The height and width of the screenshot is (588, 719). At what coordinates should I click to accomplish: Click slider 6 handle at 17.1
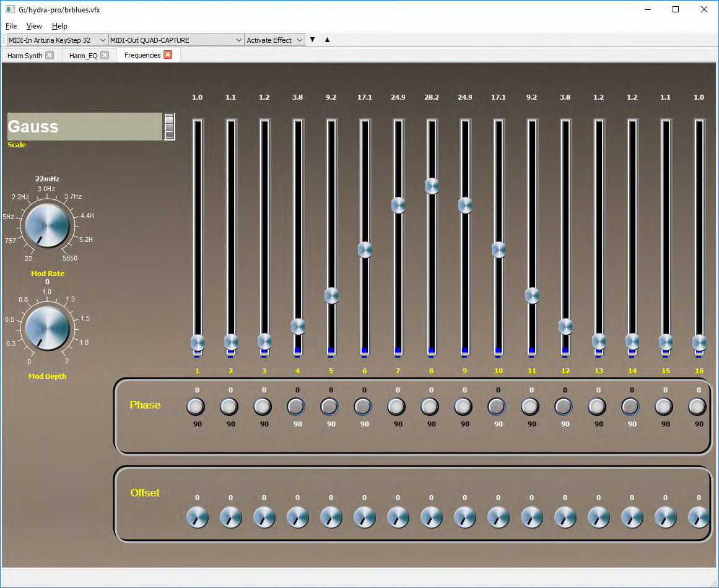365,250
